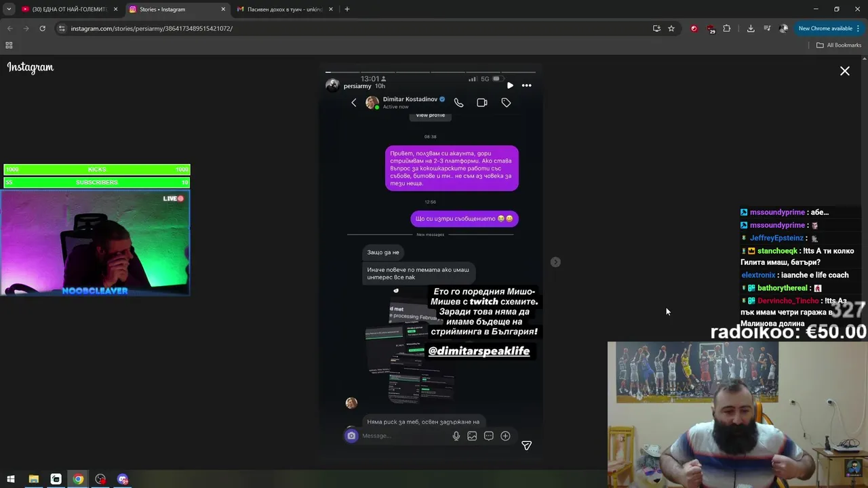Open the @dimitarspeaklife mention sticker
This screenshot has height=488, width=868.
coord(479,351)
